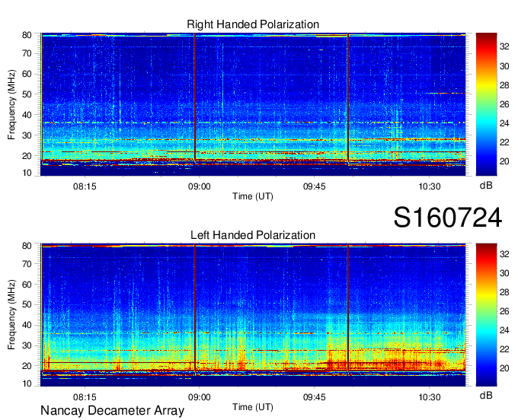Viewport: 518px width, 420px height.
Task: Click the red vertical line near 10:00 in Left Handed plot
Action: tap(348, 309)
